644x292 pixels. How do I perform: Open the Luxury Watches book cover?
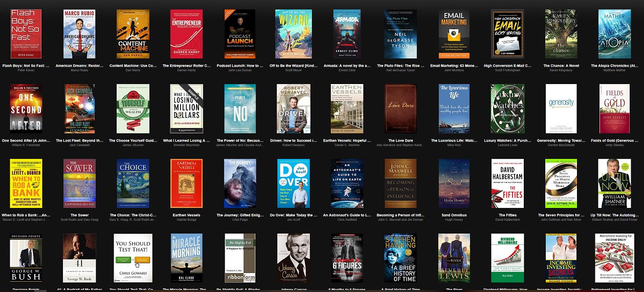(507, 109)
